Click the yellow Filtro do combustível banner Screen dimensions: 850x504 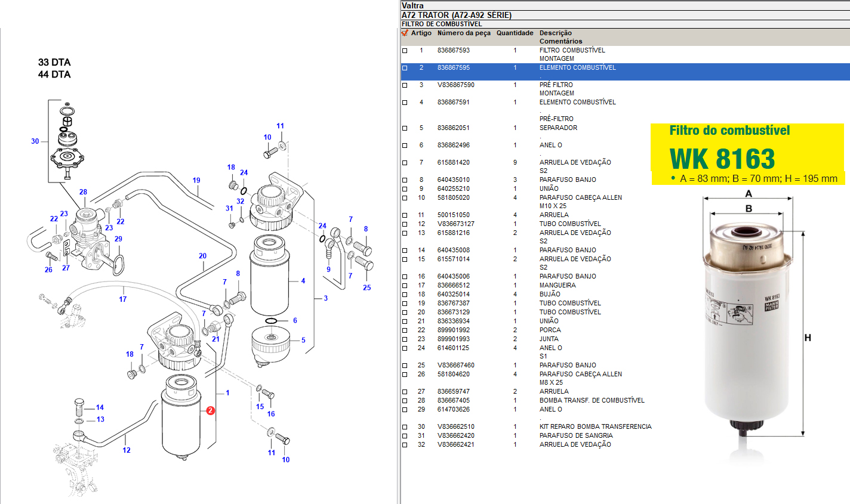tap(747, 154)
